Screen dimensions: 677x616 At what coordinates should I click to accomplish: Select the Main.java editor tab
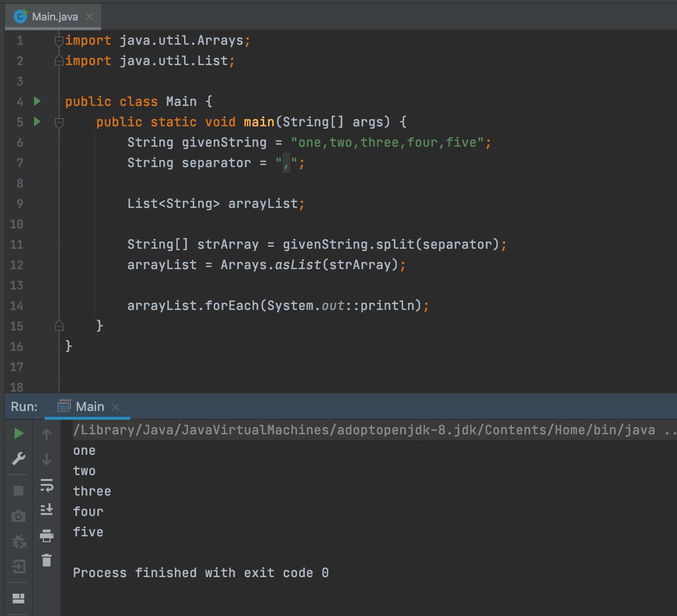(53, 16)
